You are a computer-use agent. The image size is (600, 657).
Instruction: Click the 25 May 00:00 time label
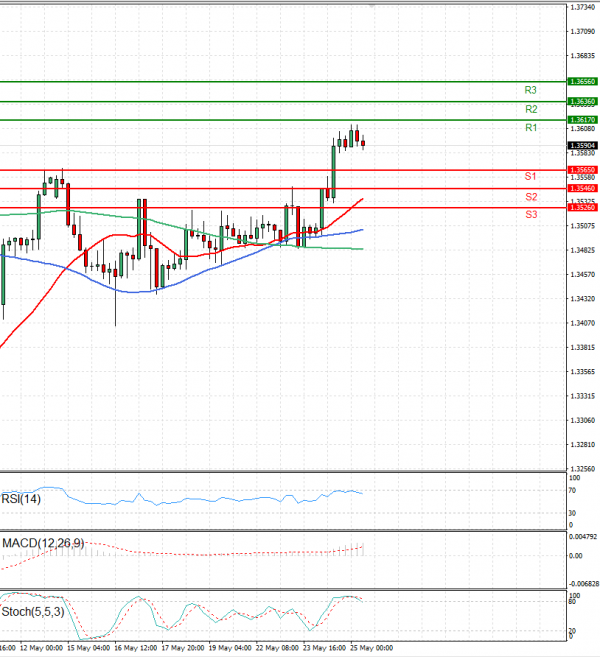(372, 648)
